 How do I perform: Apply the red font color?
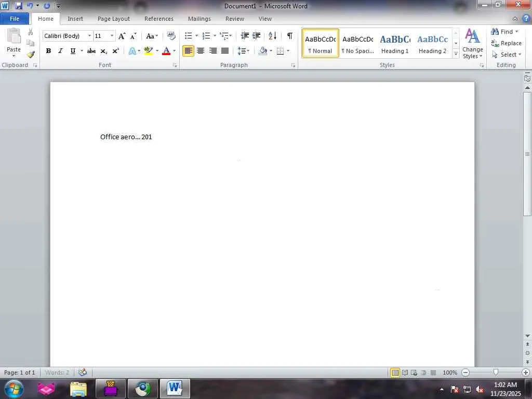click(x=166, y=51)
